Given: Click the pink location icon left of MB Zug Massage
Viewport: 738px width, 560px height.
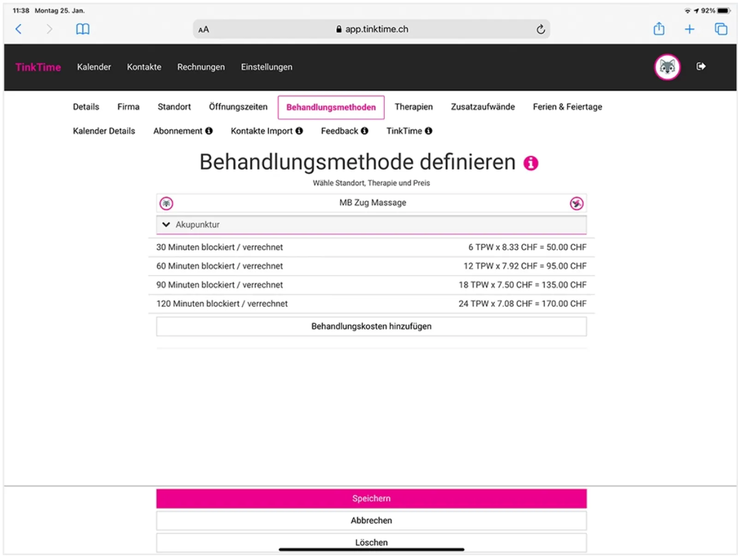Looking at the screenshot, I should [166, 203].
